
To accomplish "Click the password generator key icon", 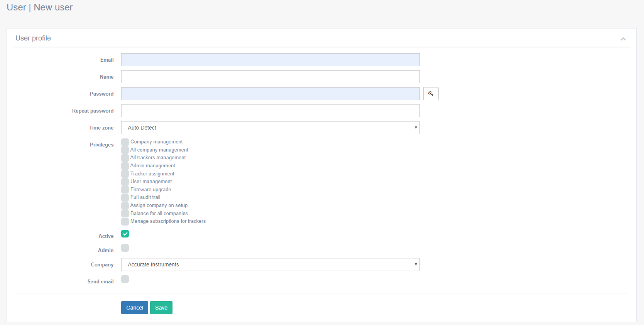I will tap(431, 94).
